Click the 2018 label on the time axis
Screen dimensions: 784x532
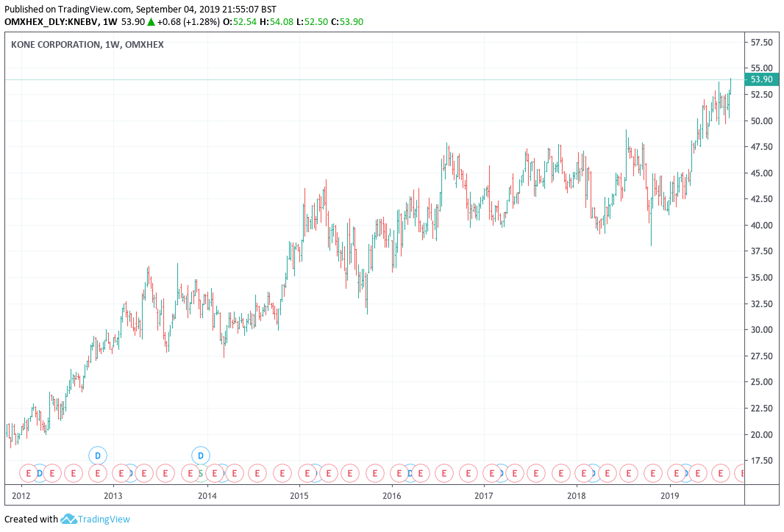click(x=578, y=496)
